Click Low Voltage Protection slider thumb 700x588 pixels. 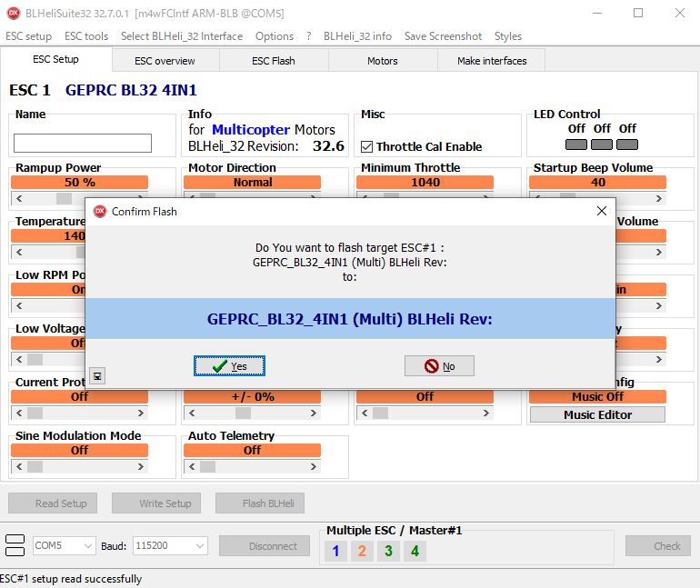35,360
